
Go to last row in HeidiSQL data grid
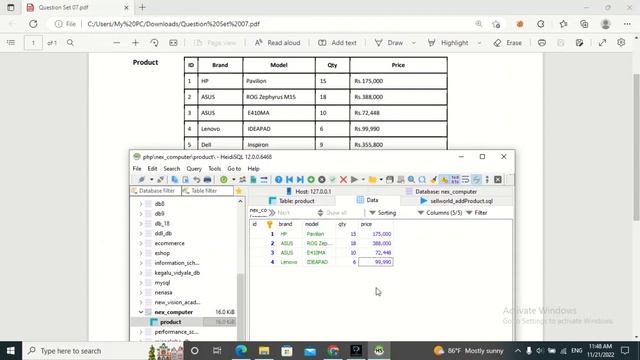tap(300, 180)
